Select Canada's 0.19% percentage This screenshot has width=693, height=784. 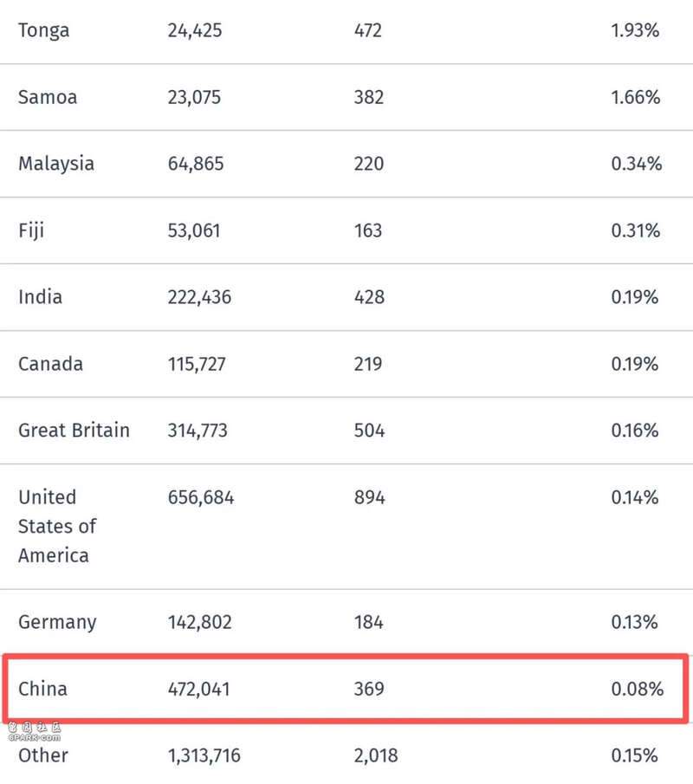[x=634, y=364]
